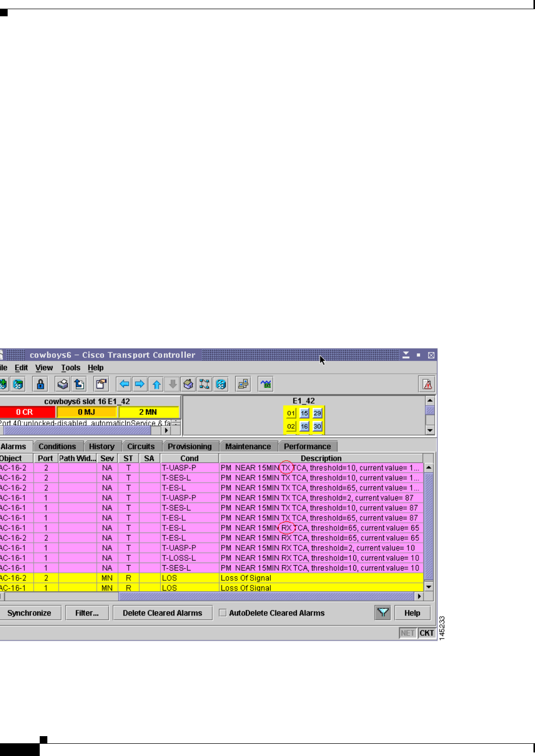
Task: Click the window menu icon in title bar
Action: [x=2, y=355]
